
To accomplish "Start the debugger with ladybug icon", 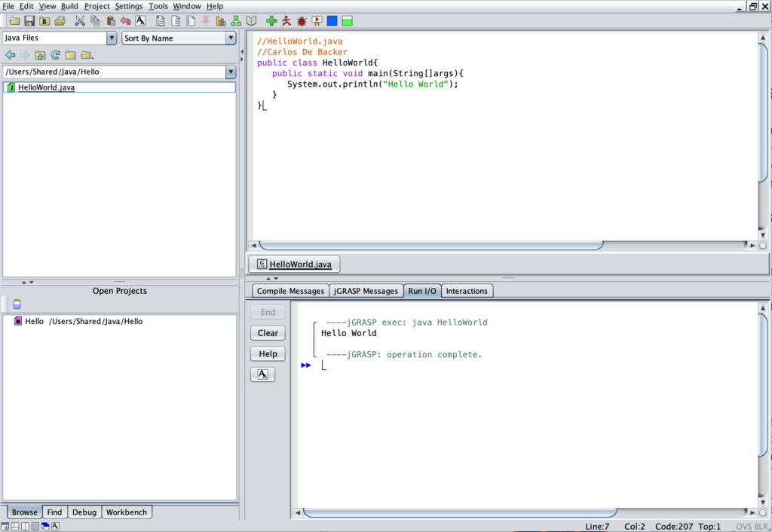I will (302, 21).
